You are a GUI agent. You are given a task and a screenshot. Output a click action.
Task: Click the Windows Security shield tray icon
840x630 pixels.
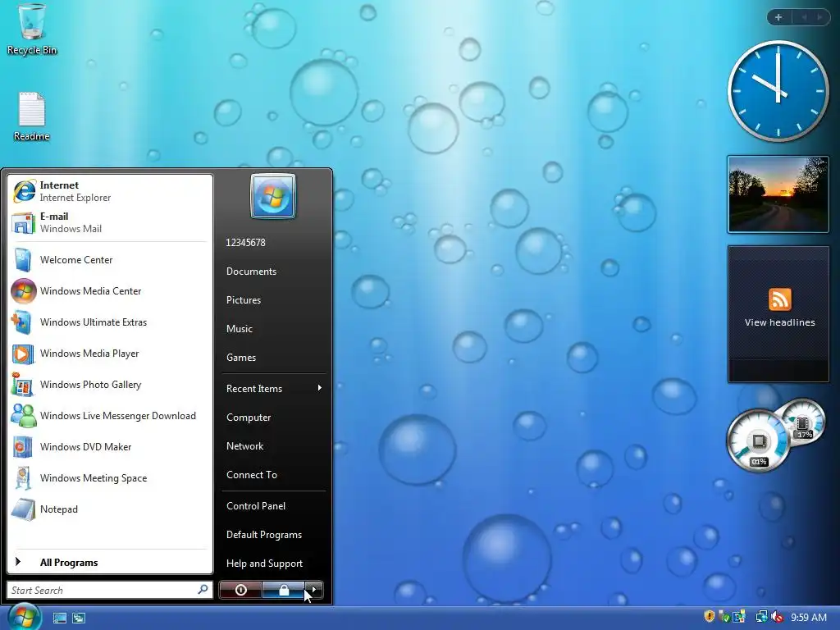pyautogui.click(x=710, y=617)
